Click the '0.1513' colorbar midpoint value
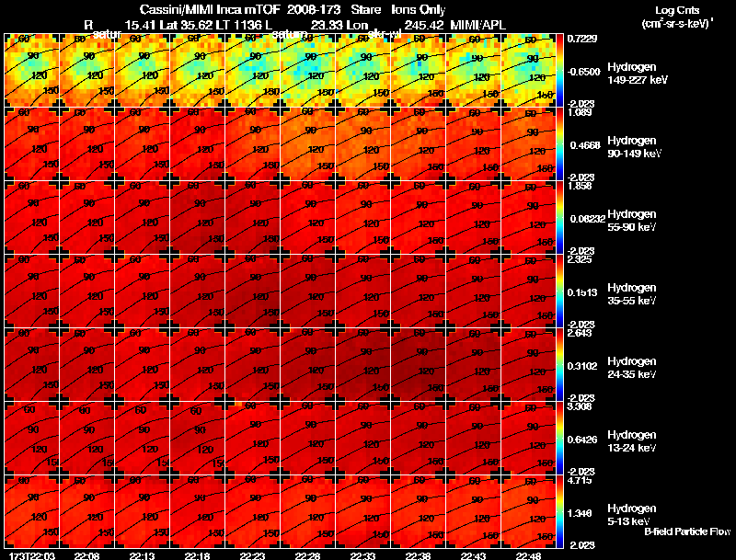 pyautogui.click(x=582, y=292)
